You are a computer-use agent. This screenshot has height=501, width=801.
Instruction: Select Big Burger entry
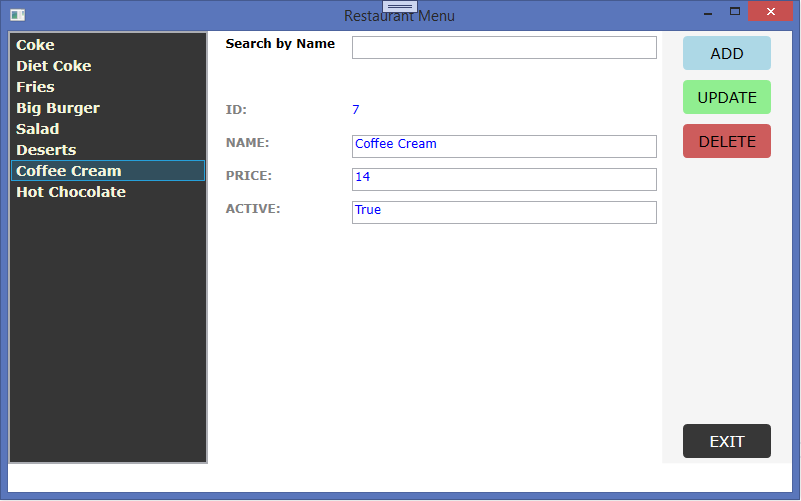coord(108,108)
